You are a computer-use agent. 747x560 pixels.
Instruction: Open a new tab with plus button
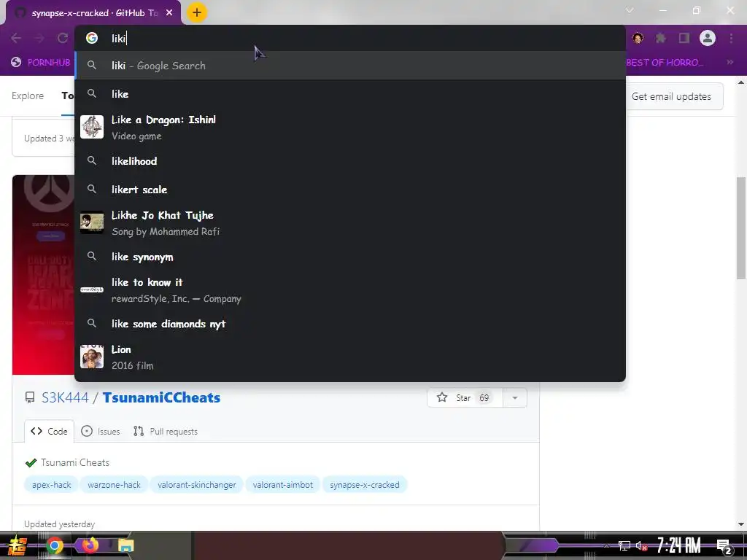pos(197,12)
